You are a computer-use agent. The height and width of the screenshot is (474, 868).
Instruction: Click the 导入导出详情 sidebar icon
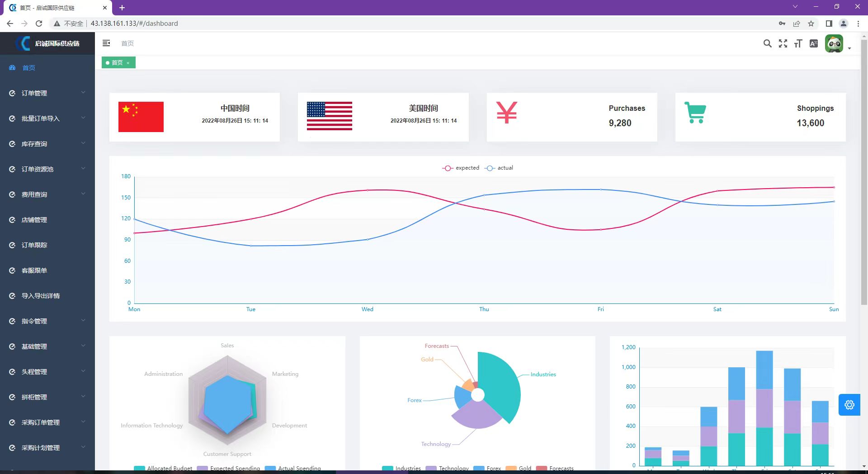tap(12, 296)
